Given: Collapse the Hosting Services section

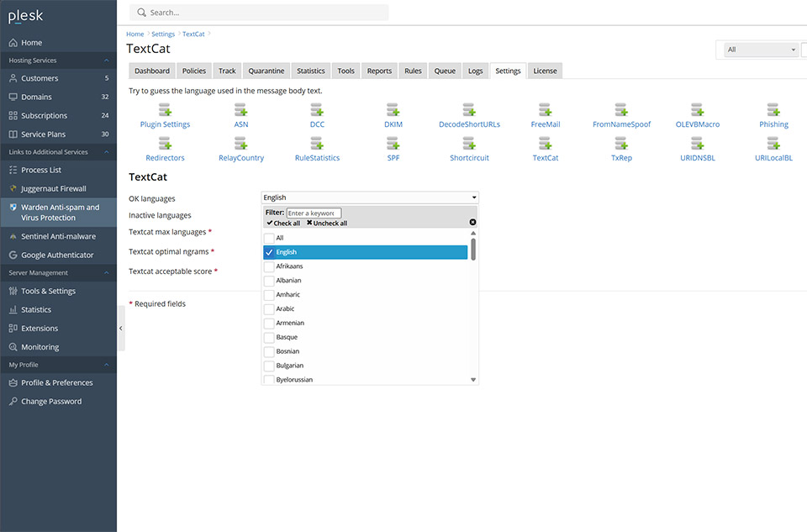Looking at the screenshot, I should click(x=107, y=61).
